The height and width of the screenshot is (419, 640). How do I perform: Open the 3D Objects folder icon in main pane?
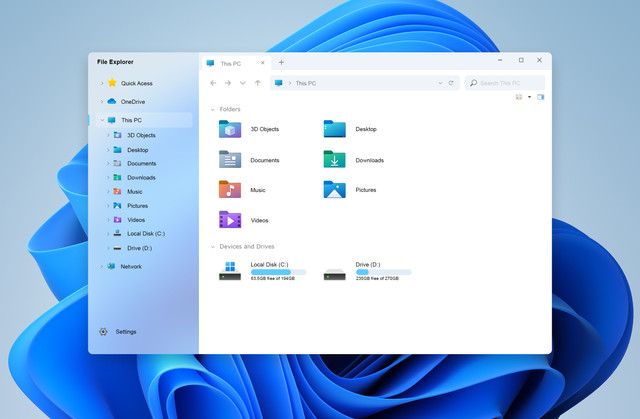click(230, 129)
